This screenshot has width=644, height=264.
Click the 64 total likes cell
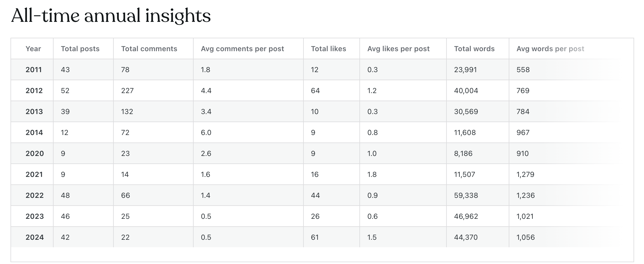(x=315, y=91)
